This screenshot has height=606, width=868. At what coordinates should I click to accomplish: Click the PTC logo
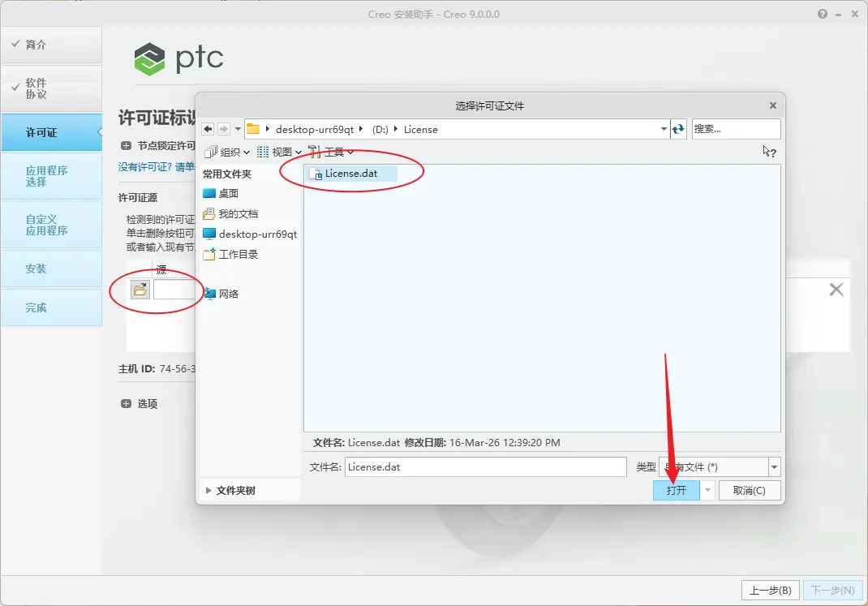coord(178,58)
